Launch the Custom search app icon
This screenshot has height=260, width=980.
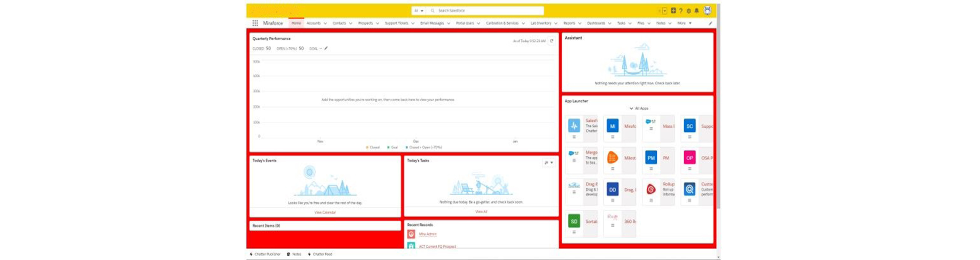click(x=689, y=189)
